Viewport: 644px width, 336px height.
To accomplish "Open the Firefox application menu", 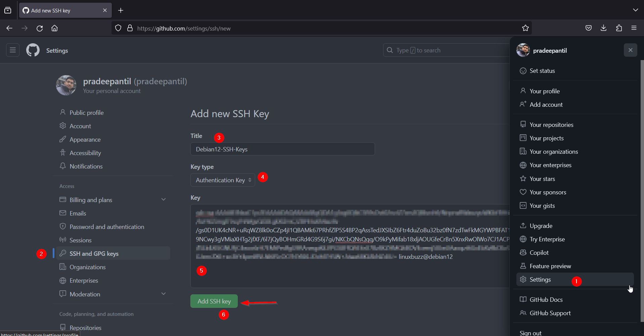I will pyautogui.click(x=634, y=28).
